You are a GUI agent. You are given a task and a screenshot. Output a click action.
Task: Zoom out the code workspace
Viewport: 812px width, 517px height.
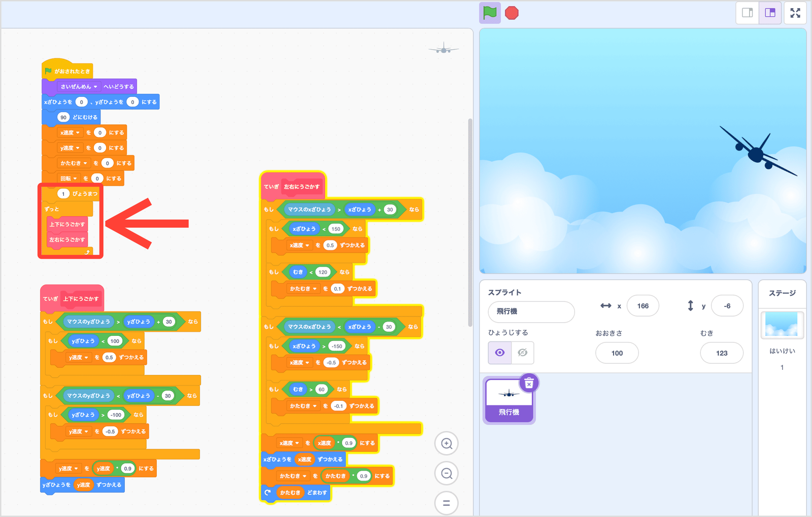coord(447,473)
